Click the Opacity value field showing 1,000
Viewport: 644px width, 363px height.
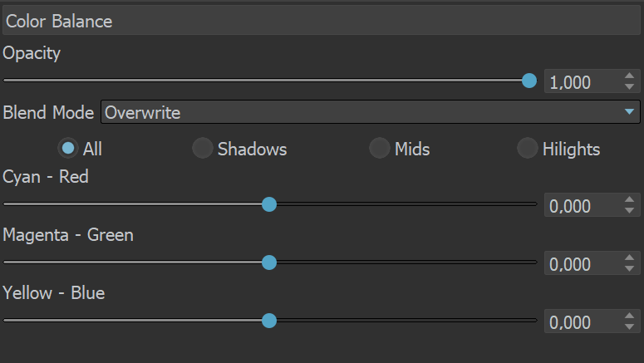coord(583,81)
